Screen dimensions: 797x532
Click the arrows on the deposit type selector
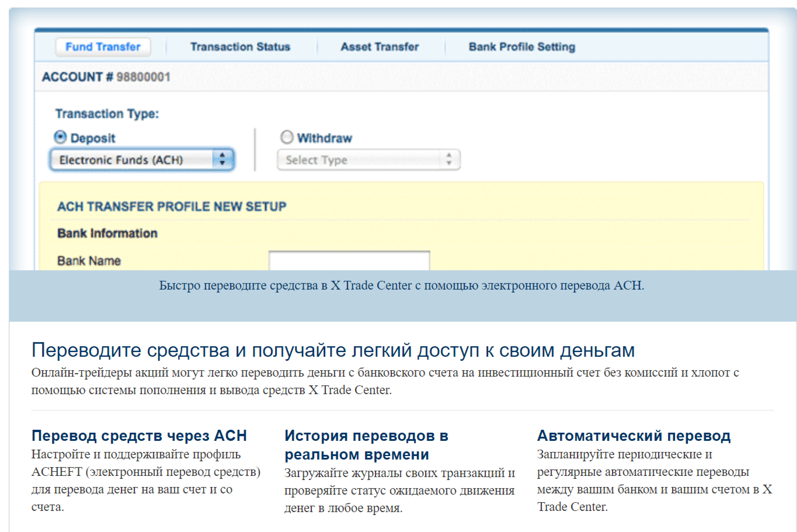[x=222, y=160]
